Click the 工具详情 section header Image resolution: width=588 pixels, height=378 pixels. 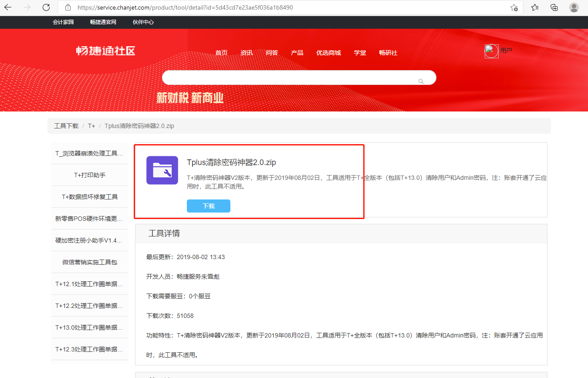pos(341,233)
